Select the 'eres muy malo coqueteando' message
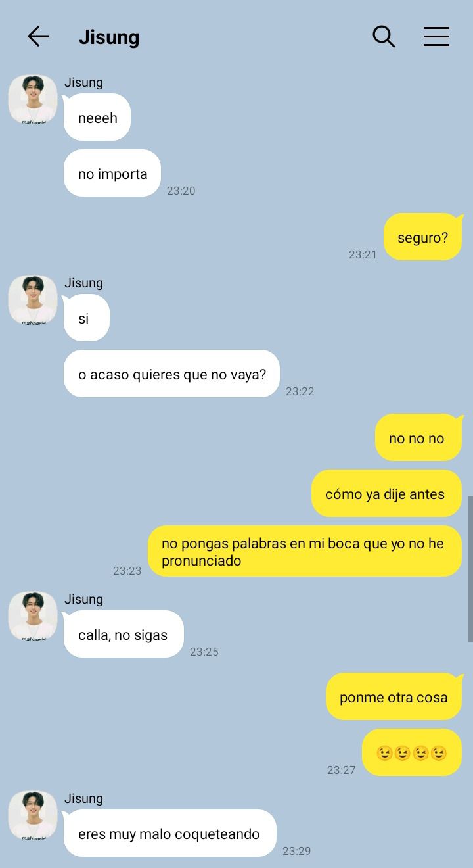Viewport: 473px width, 868px height. coord(169,833)
